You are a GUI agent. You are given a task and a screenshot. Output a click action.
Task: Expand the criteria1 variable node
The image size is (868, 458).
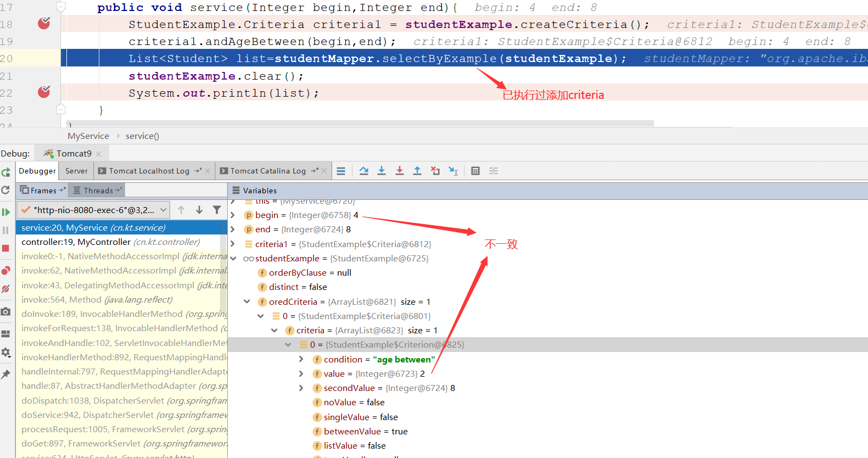point(233,244)
